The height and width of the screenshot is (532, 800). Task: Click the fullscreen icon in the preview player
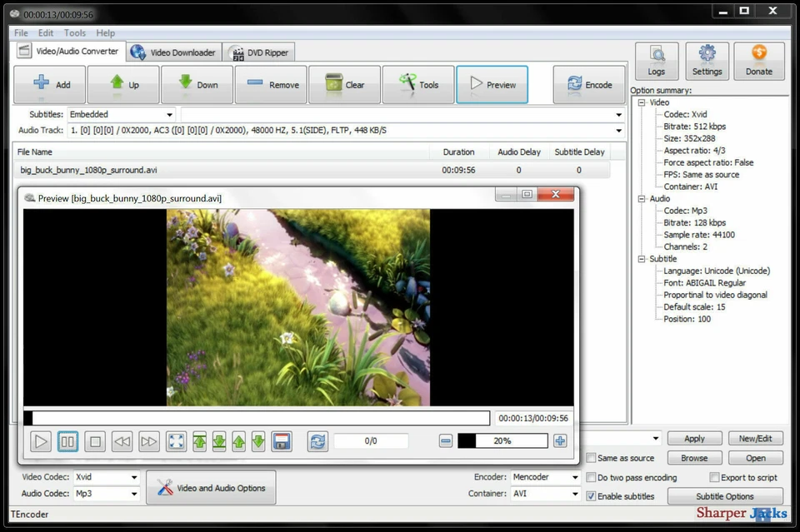pyautogui.click(x=176, y=441)
